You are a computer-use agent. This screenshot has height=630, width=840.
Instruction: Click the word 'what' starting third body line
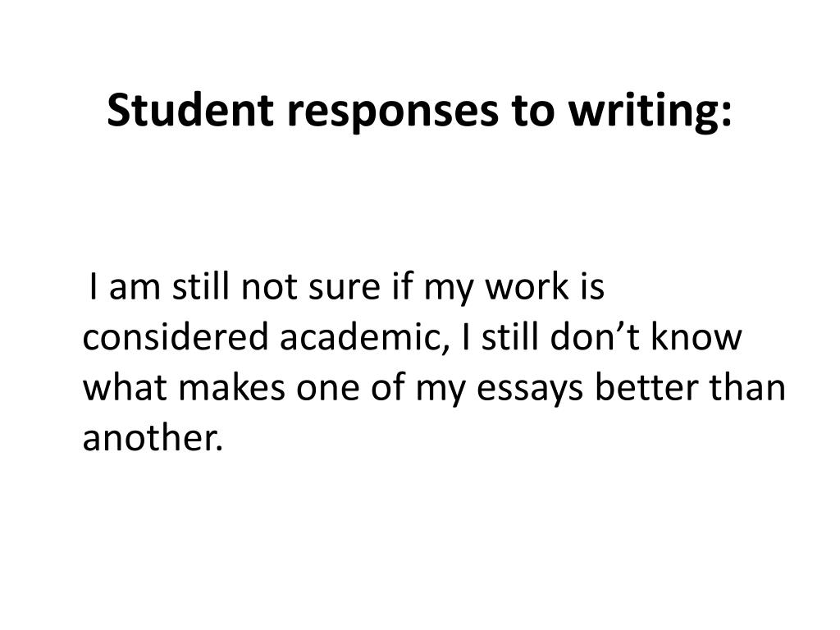coord(125,387)
